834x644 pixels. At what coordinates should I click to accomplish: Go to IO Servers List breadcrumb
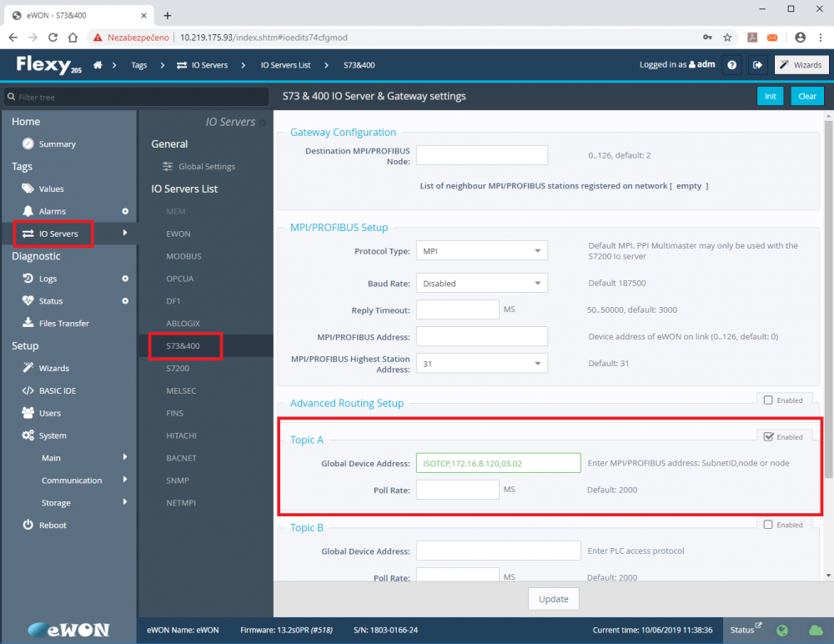click(285, 65)
